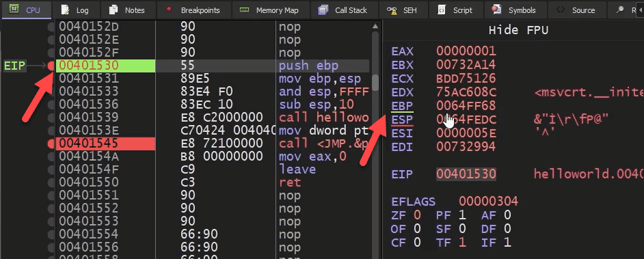The width and height of the screenshot is (644, 259).
Task: Select the EDI register value 00732994
Action: point(466,146)
